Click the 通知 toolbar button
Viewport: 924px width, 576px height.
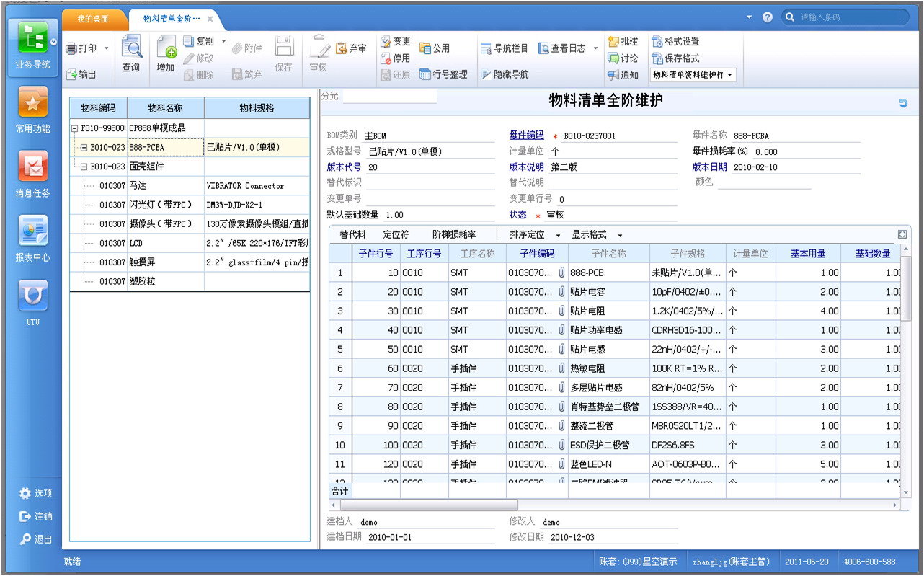coord(623,75)
